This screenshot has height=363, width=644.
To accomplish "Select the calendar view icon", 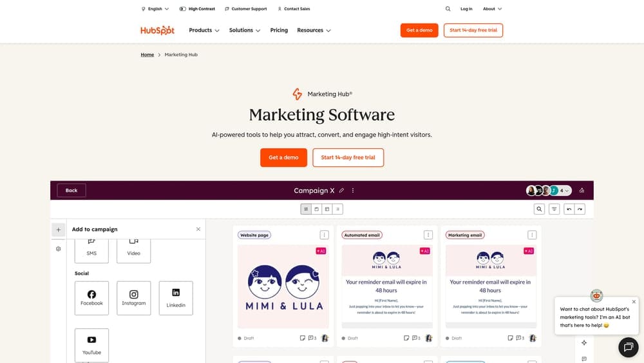I will click(317, 210).
